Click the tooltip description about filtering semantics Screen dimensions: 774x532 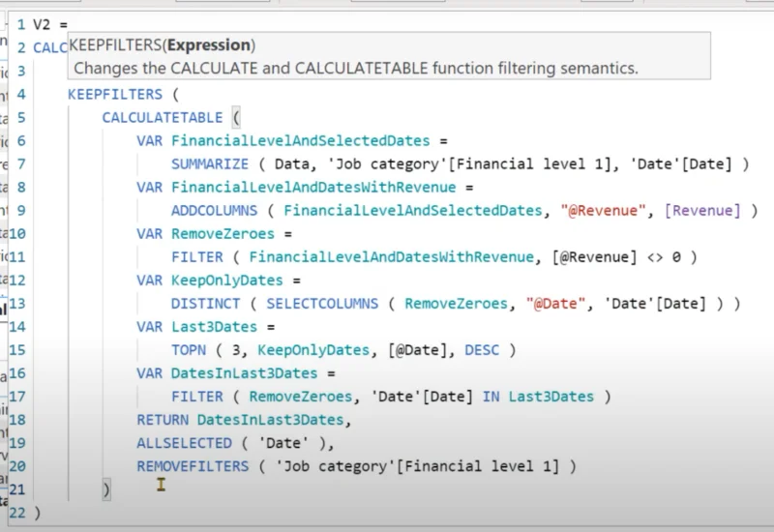coord(356,68)
